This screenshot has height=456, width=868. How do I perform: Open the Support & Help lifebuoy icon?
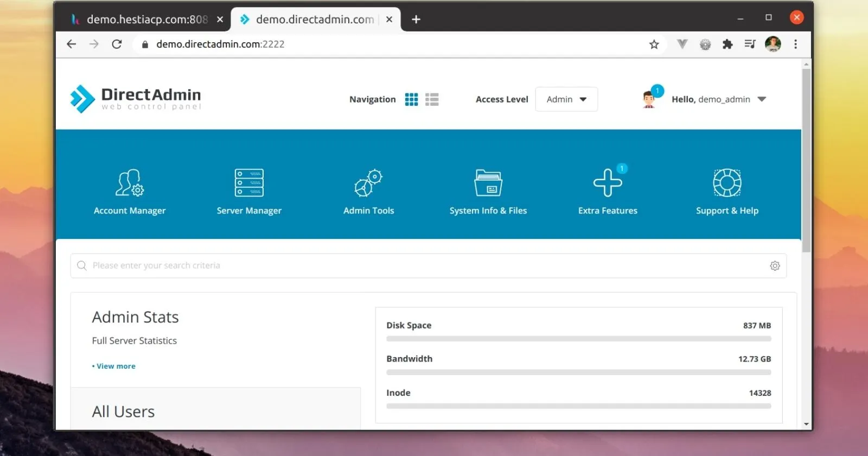tap(727, 183)
